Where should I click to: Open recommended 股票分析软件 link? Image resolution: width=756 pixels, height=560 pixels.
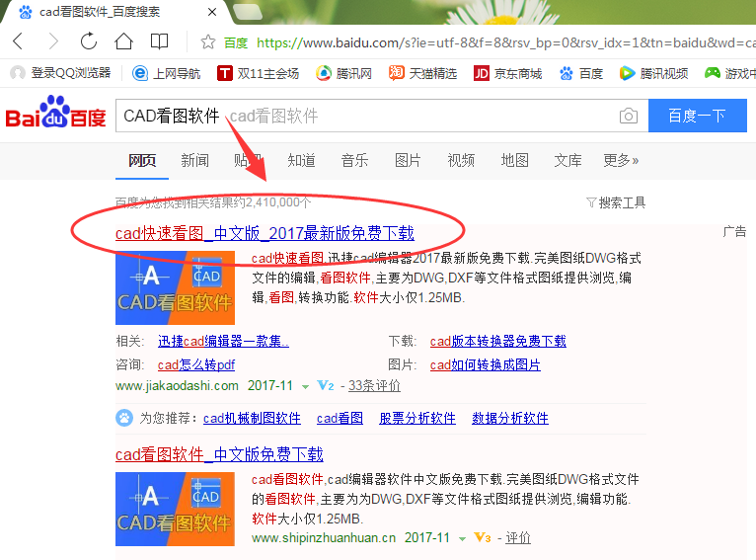(x=417, y=418)
